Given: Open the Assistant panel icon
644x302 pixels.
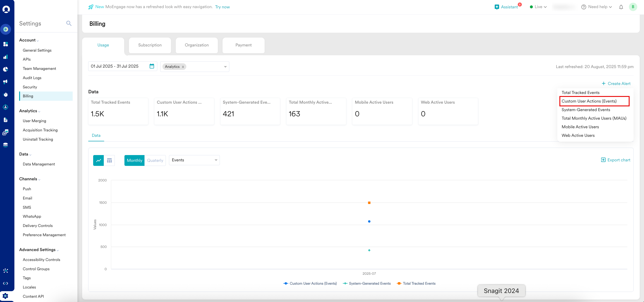Looking at the screenshot, I should coord(497,7).
